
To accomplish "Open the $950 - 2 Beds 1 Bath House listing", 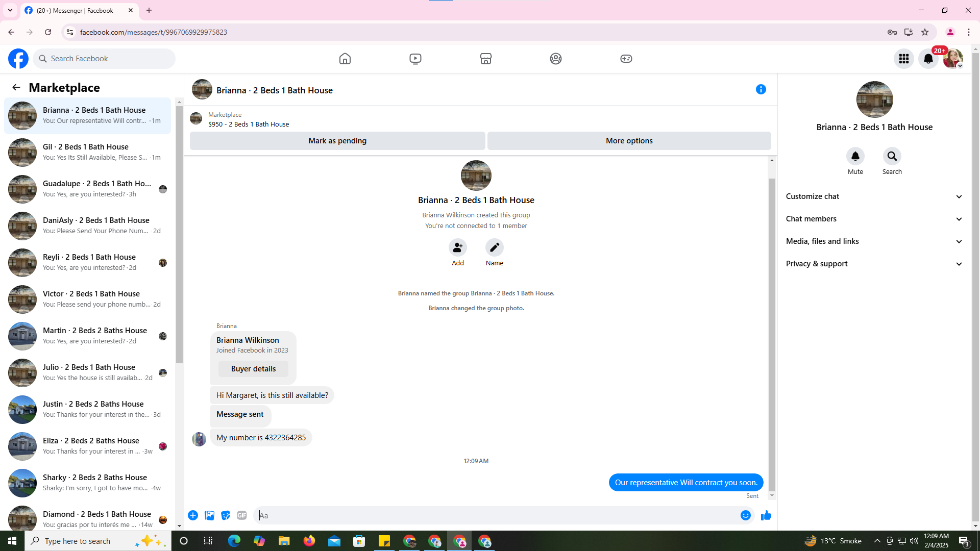I will click(249, 124).
